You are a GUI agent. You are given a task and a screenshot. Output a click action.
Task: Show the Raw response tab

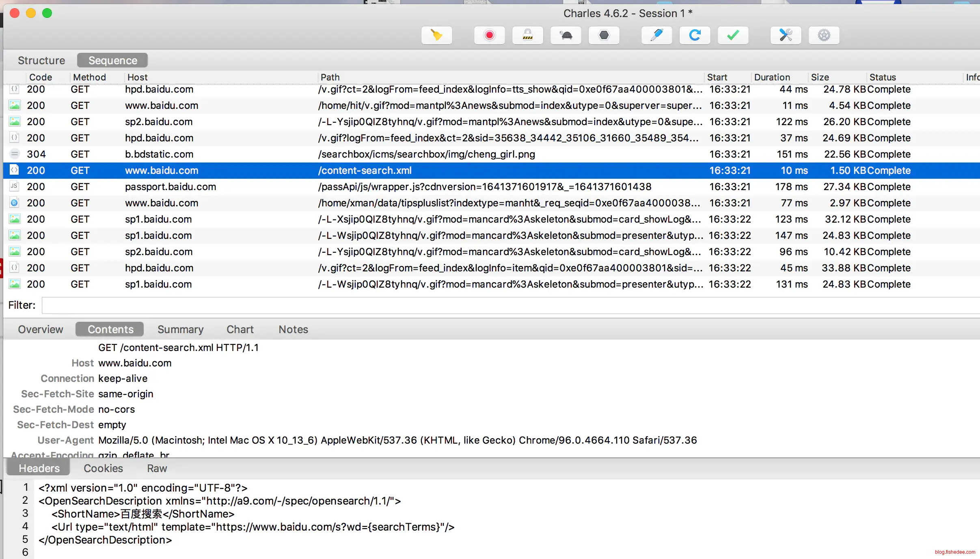click(x=157, y=468)
